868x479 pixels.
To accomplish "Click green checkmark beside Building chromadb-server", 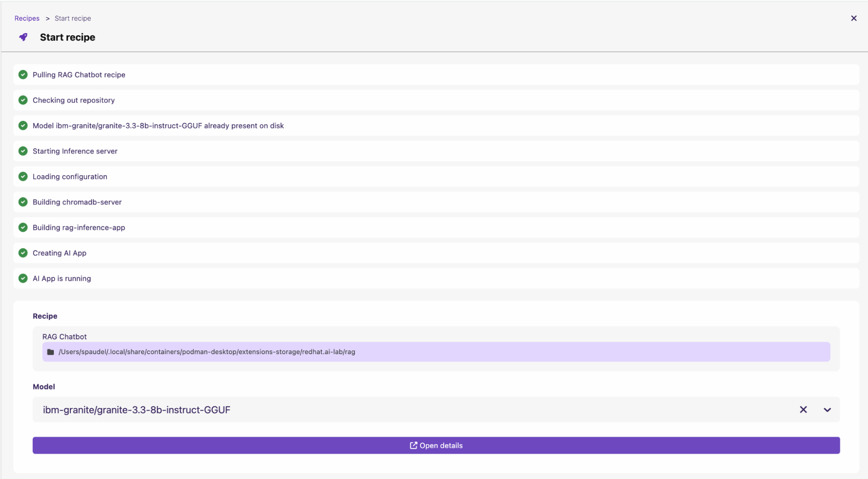I will point(23,202).
